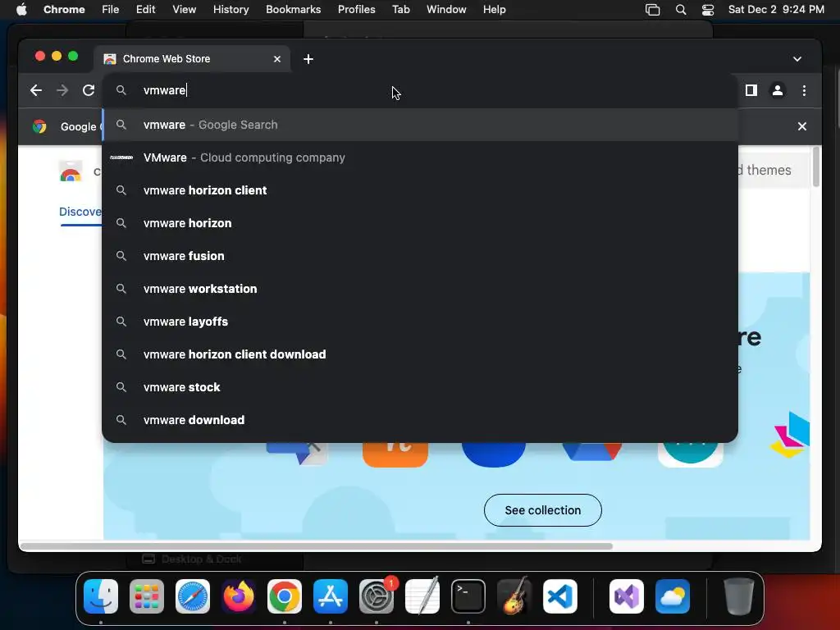This screenshot has width=840, height=630.
Task: Close the Chrome Web Store tab
Action: click(277, 59)
